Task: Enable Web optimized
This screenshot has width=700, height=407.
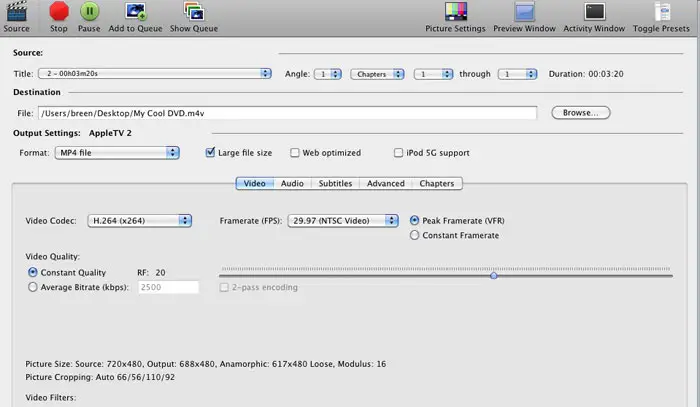Action: (x=295, y=153)
